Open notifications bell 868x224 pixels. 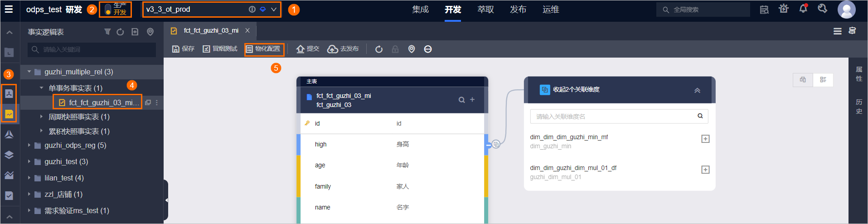pyautogui.click(x=803, y=9)
